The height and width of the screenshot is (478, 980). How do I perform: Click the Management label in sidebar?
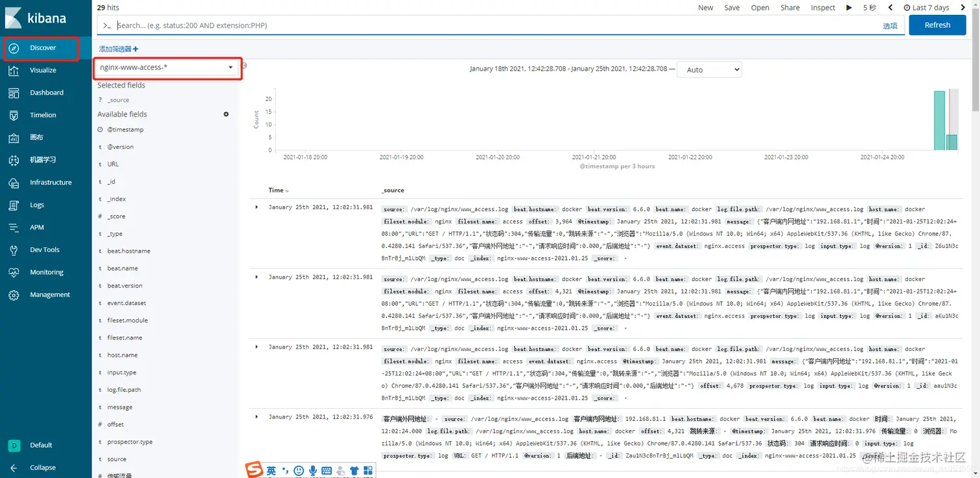point(50,295)
